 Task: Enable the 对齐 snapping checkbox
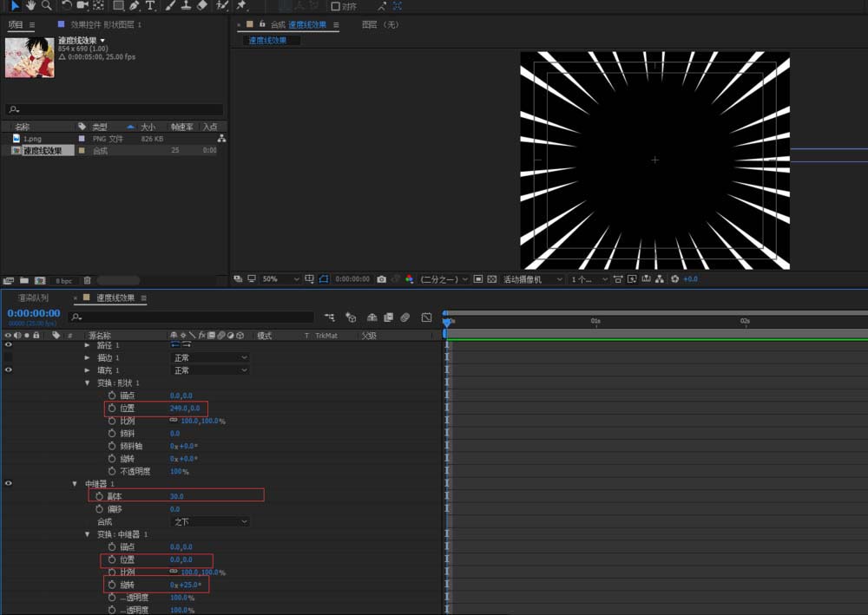click(336, 6)
